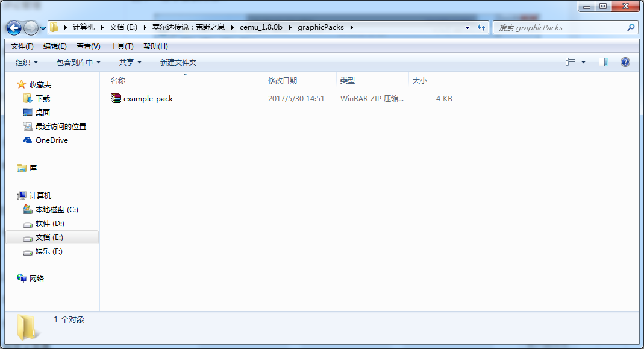
Task: Go back with the Back arrow button
Action: [x=14, y=28]
